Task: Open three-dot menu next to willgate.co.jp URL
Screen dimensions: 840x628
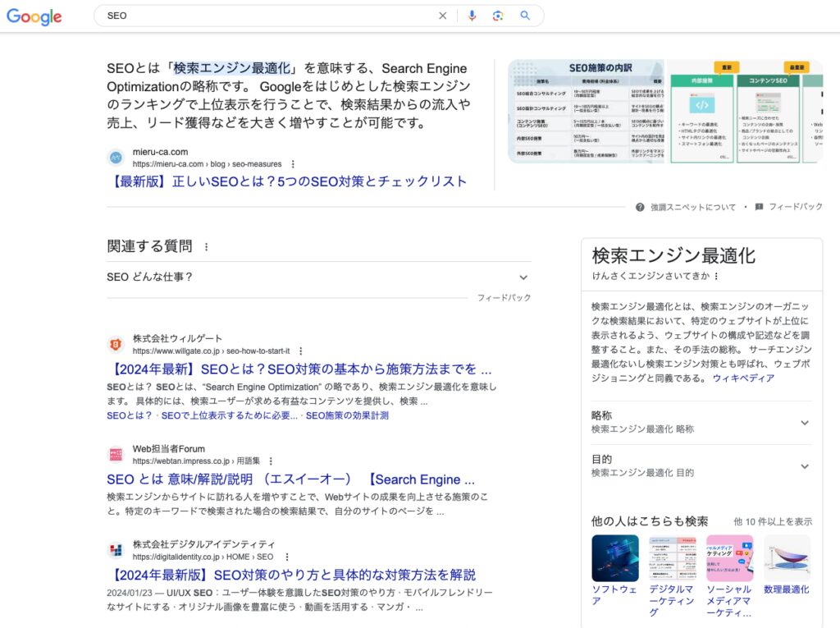Action: pyautogui.click(x=300, y=351)
